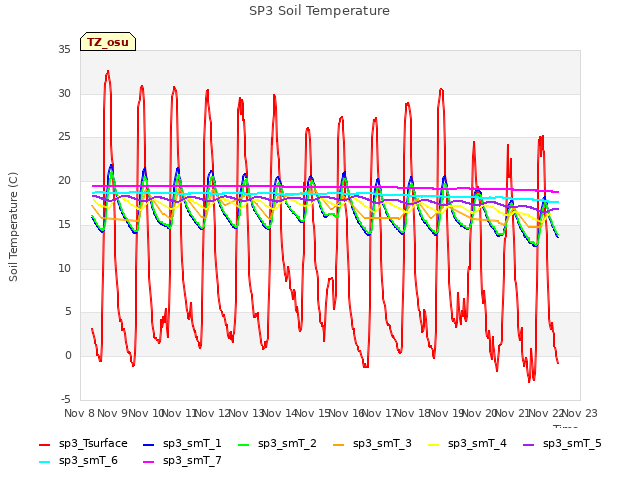Toggle the sp3_smT_3 legend entry
The width and height of the screenshot is (640, 480).
372,443
